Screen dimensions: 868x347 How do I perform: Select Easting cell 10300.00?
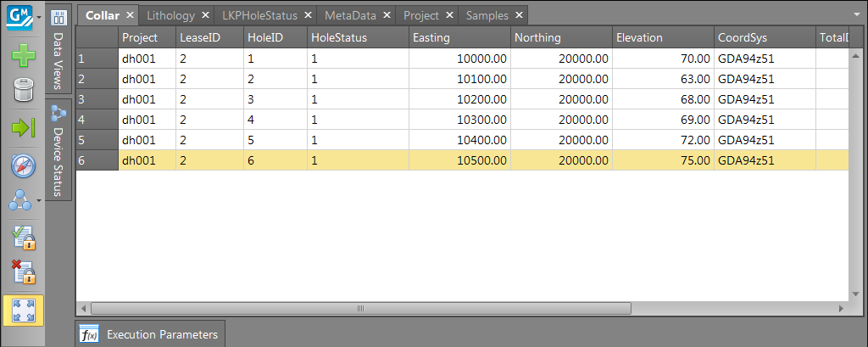(x=459, y=120)
